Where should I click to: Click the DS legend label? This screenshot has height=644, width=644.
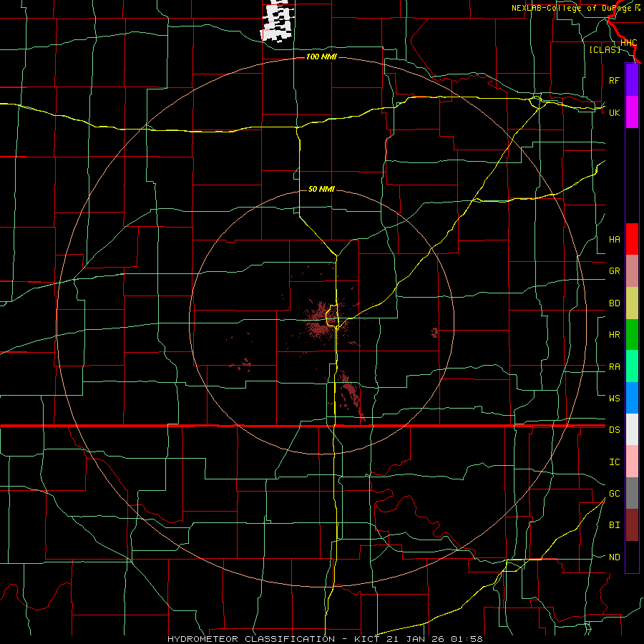[x=614, y=430]
